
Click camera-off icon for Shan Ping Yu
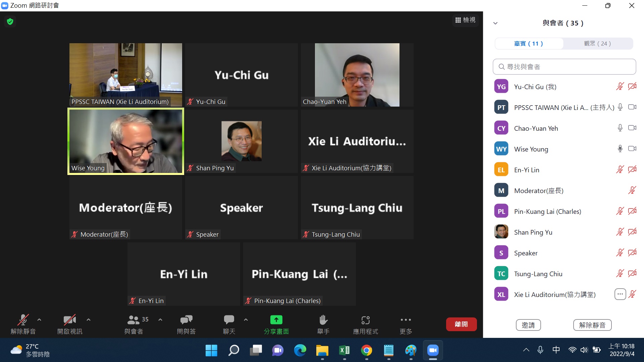(x=632, y=232)
